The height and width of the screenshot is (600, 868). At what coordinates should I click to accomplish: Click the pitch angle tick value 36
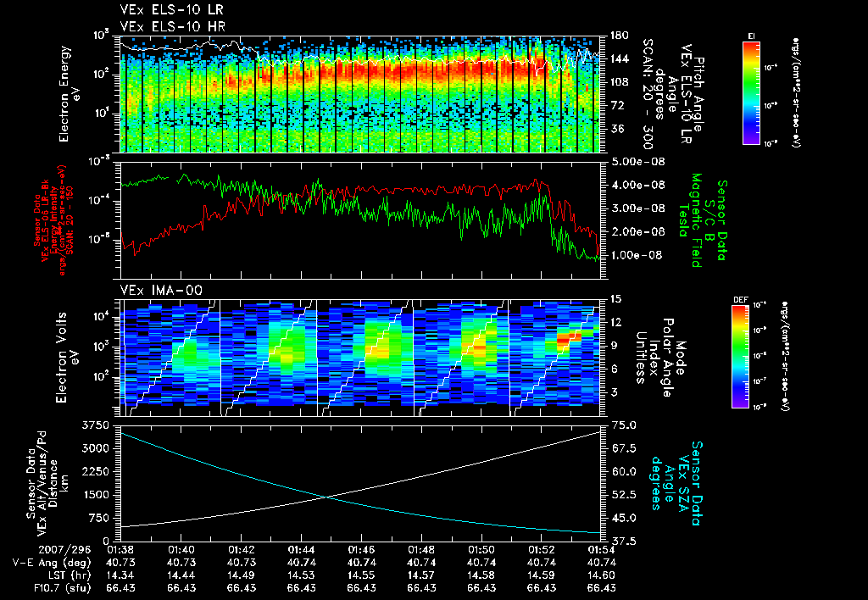tap(616, 129)
